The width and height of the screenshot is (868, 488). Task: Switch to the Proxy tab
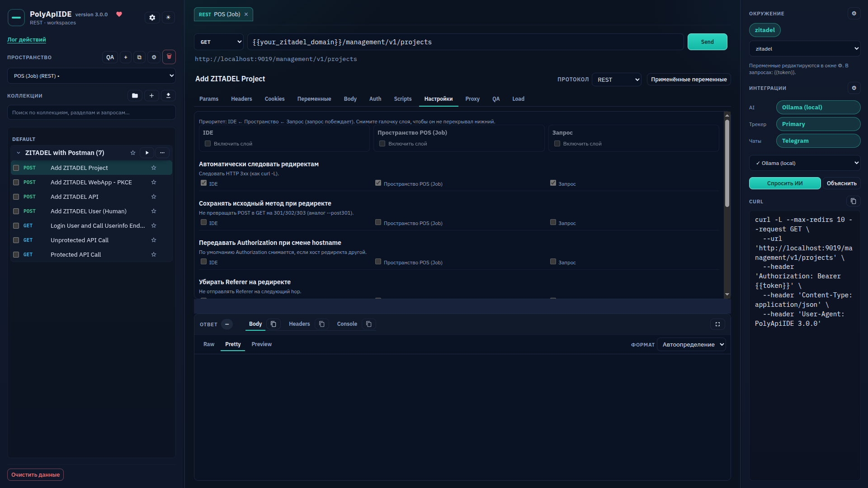tap(472, 99)
